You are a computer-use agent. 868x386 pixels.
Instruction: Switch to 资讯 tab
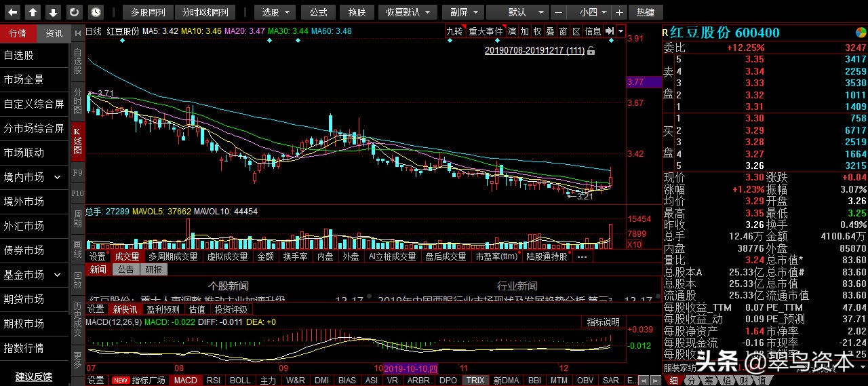(x=54, y=33)
